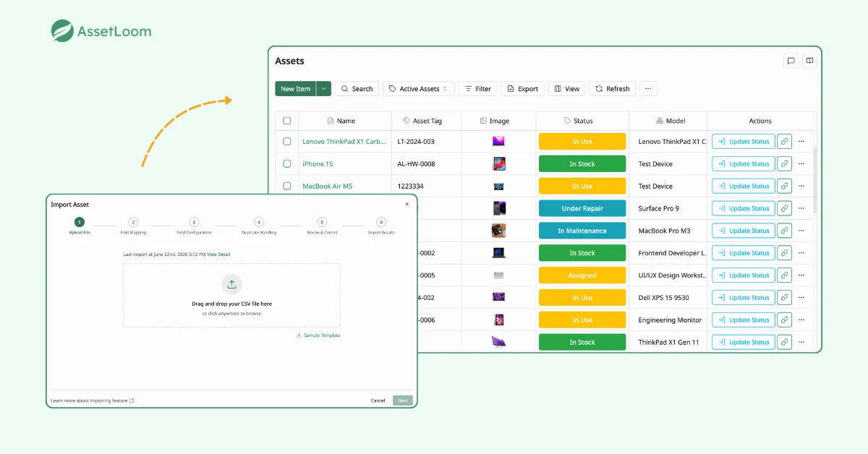868x454 pixels.
Task: Open Learn more about importing feature link
Action: click(92, 400)
